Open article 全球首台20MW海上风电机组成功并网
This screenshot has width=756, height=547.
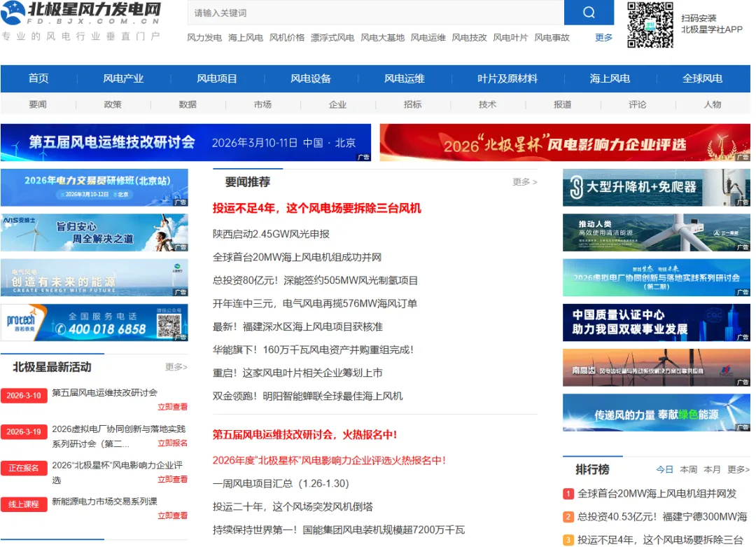[x=297, y=257]
